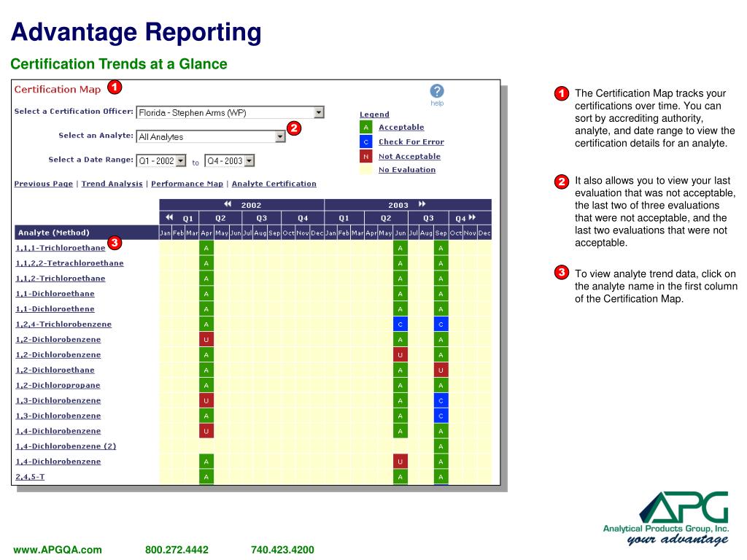Screen dimensions: 747x560
Task: Click April 2002 A cell for 1,1,2,2-Tetrachloroethane
Action: click(206, 263)
